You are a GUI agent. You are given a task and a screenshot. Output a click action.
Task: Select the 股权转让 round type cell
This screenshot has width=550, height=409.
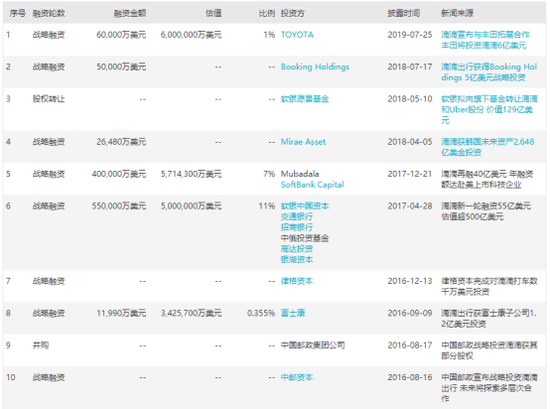point(49,99)
